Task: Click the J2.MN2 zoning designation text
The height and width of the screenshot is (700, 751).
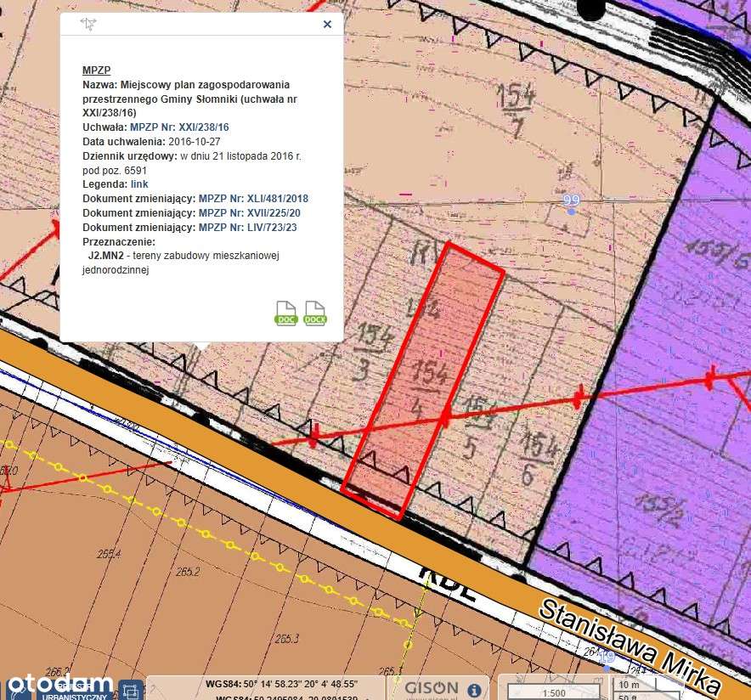Action: (x=105, y=256)
